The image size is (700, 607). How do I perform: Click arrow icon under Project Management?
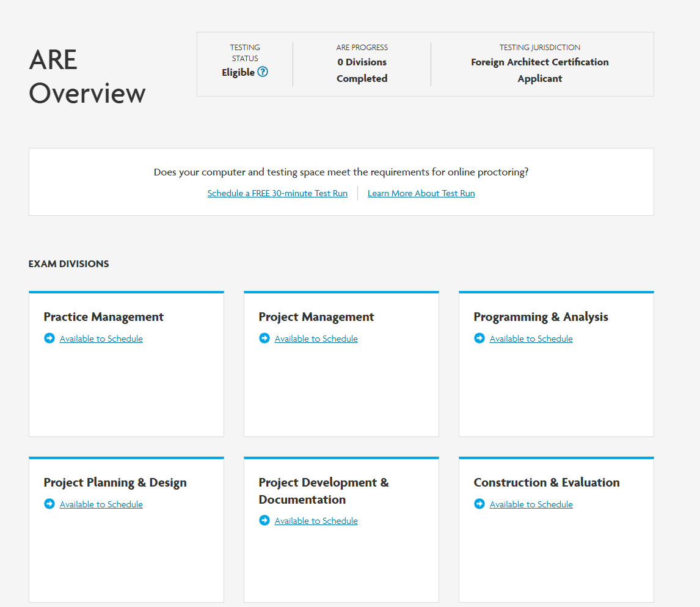(264, 338)
